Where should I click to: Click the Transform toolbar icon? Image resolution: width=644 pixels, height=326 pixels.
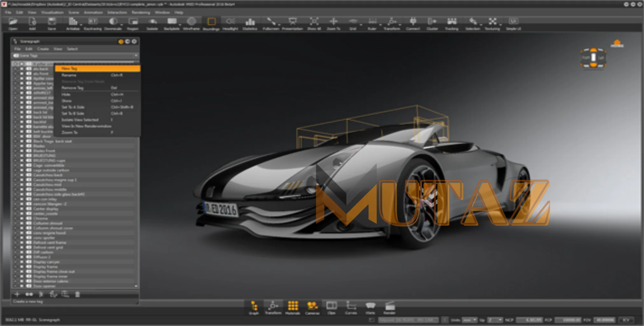392,22
